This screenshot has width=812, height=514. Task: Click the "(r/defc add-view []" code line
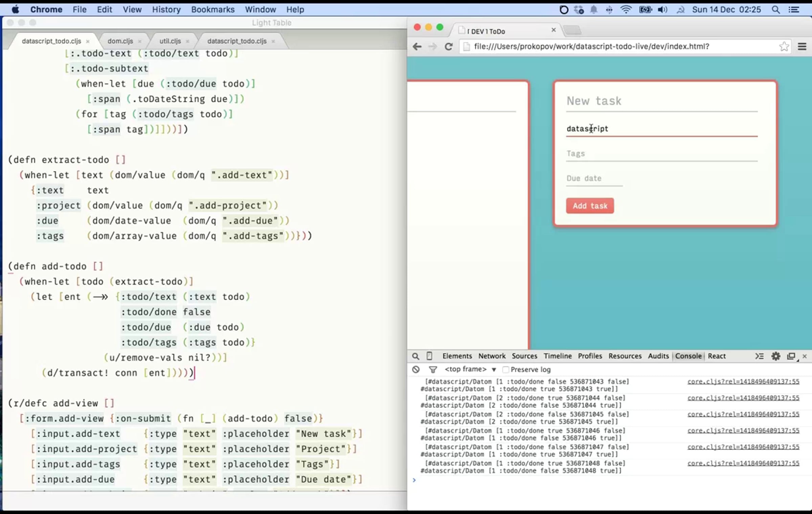click(x=61, y=403)
